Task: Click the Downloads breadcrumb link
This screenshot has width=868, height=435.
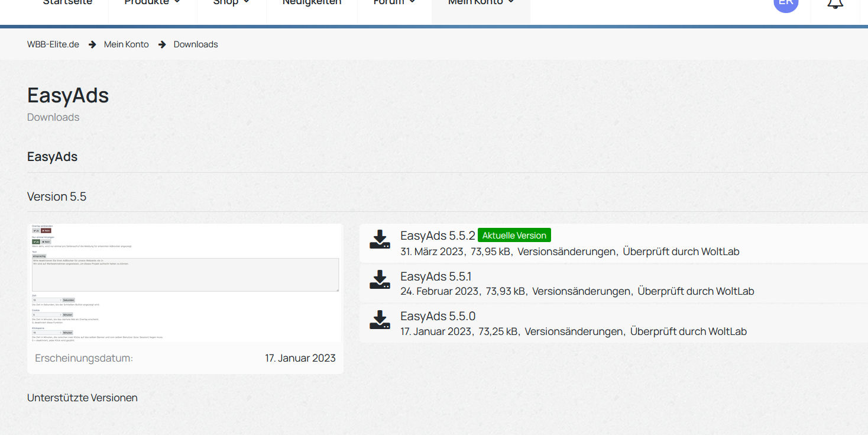Action: 196,44
